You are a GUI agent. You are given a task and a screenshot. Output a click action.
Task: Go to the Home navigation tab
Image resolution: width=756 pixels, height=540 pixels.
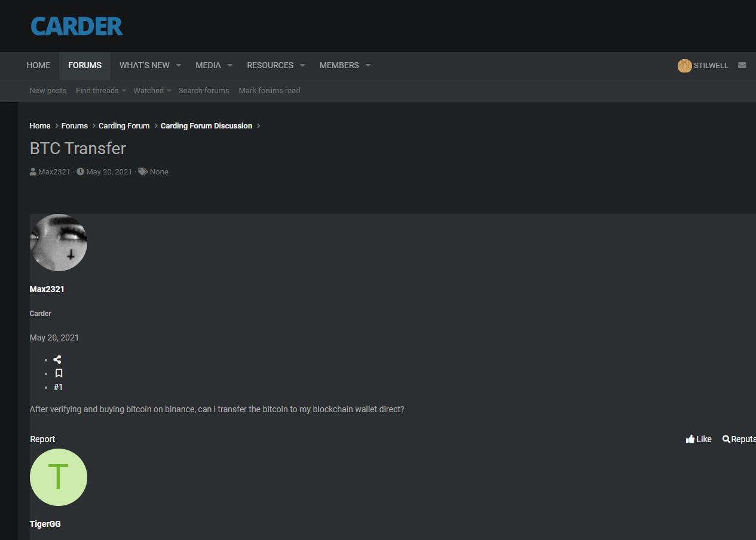coord(38,65)
